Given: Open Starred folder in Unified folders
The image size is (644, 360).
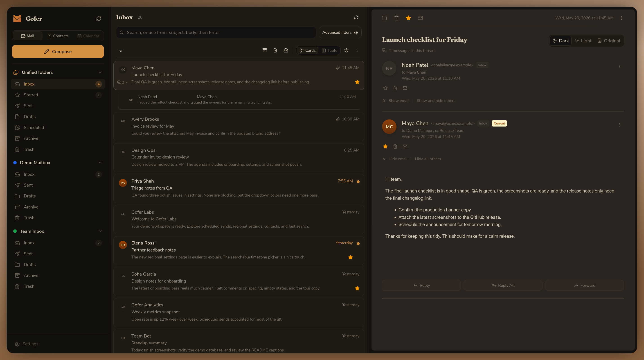Looking at the screenshot, I should click(58, 95).
